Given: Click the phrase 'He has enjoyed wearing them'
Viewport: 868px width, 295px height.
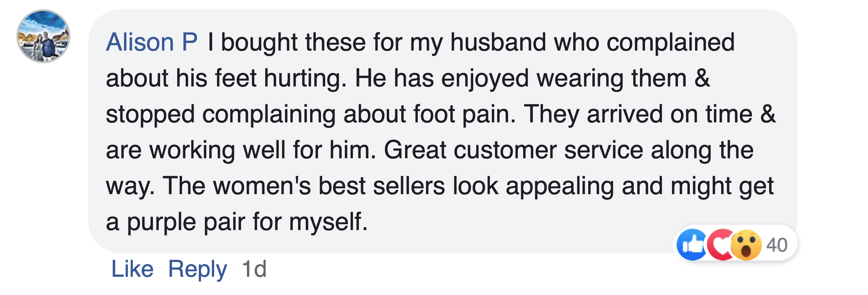Looking at the screenshot, I should [x=521, y=78].
